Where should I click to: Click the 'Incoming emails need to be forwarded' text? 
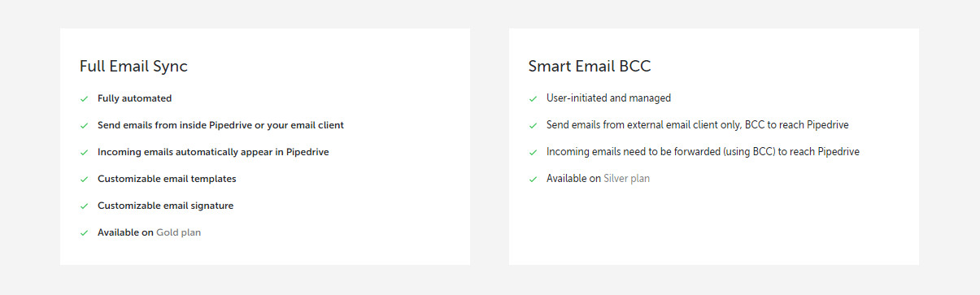(634, 152)
